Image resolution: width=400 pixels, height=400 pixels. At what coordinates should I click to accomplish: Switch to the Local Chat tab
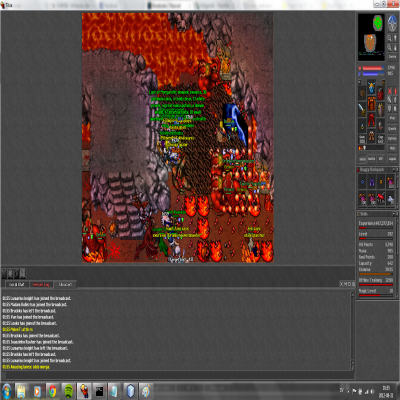[17, 284]
